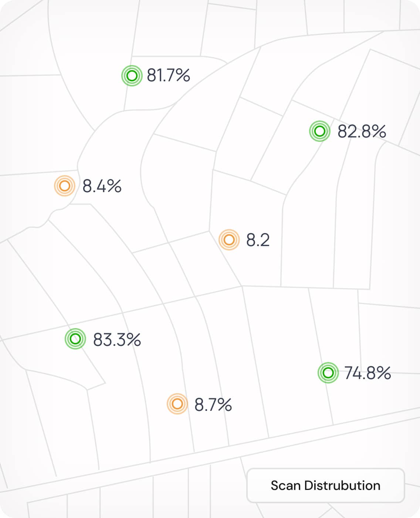Click the topmost green concentric circle icon
Viewport: 420px width, 518px height.
[132, 76]
